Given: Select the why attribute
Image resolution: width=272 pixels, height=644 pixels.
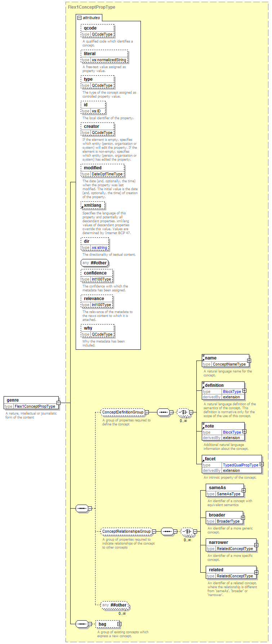Looking at the screenshot, I should pos(97,331).
